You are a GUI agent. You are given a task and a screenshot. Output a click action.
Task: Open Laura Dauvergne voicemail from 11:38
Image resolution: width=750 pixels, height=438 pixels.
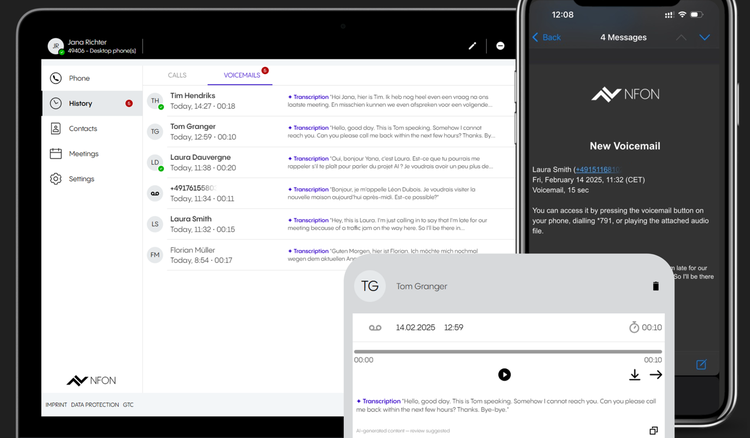coord(329,163)
